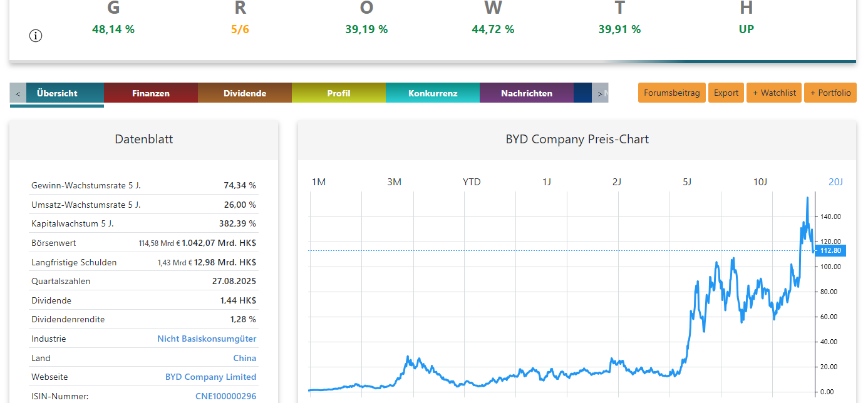Screen dimensions: 868x403
Task: Open the Dividende tab
Action: pos(245,93)
